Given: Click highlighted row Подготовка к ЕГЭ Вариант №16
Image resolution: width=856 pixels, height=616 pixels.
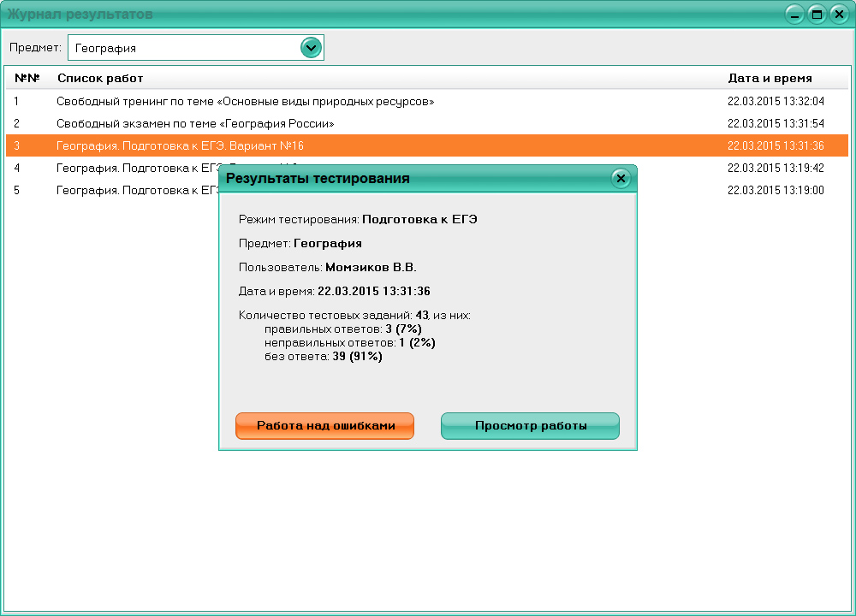Looking at the screenshot, I should point(184,145).
